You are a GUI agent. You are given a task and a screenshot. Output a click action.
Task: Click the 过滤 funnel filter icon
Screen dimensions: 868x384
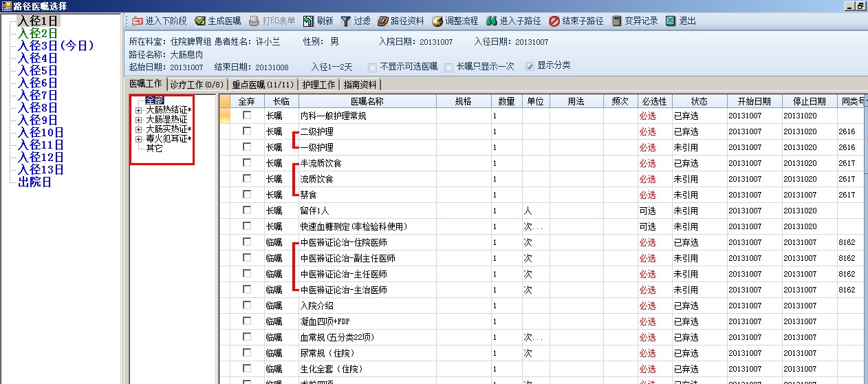346,21
